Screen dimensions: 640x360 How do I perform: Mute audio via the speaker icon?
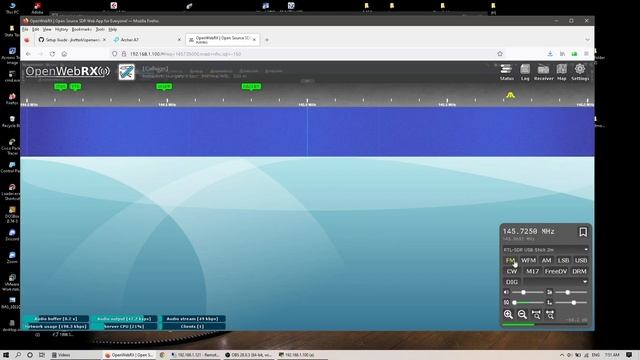tap(507, 292)
